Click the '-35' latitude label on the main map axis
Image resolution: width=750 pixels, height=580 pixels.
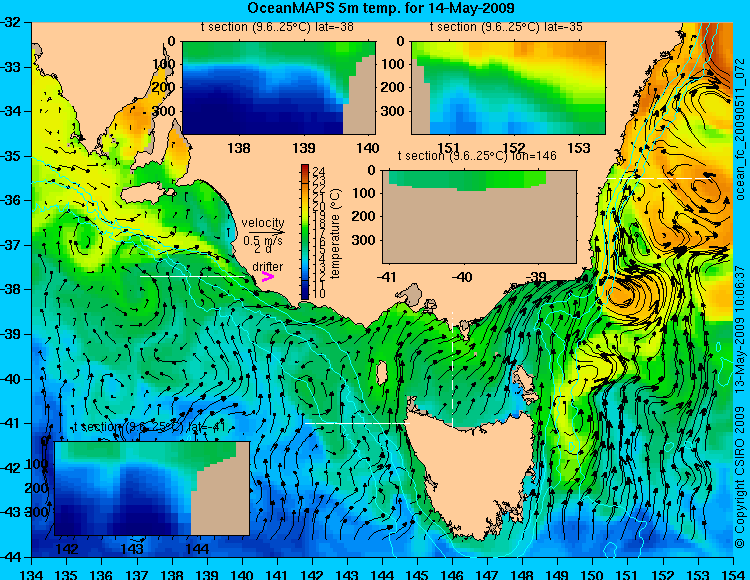click(x=11, y=156)
